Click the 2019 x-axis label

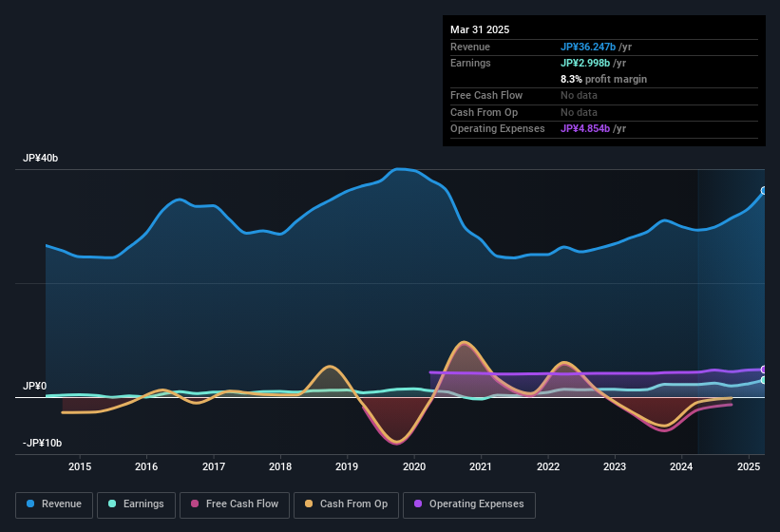coord(347,466)
